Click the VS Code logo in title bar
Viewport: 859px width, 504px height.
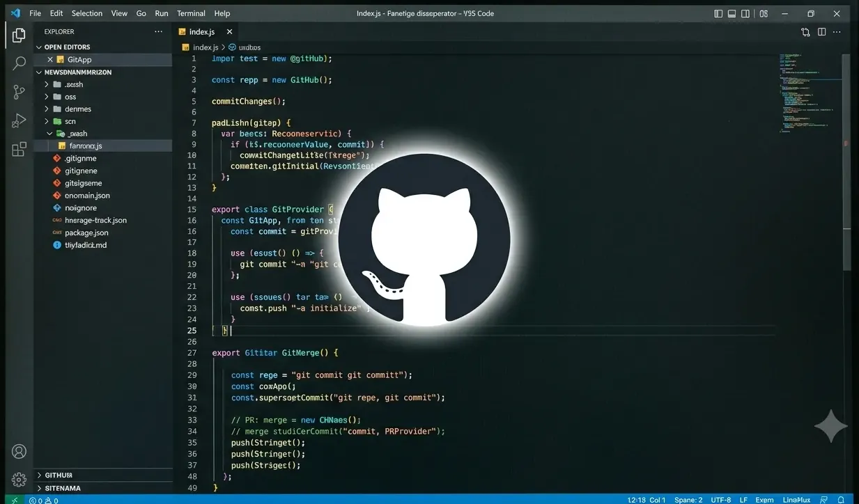tap(15, 13)
